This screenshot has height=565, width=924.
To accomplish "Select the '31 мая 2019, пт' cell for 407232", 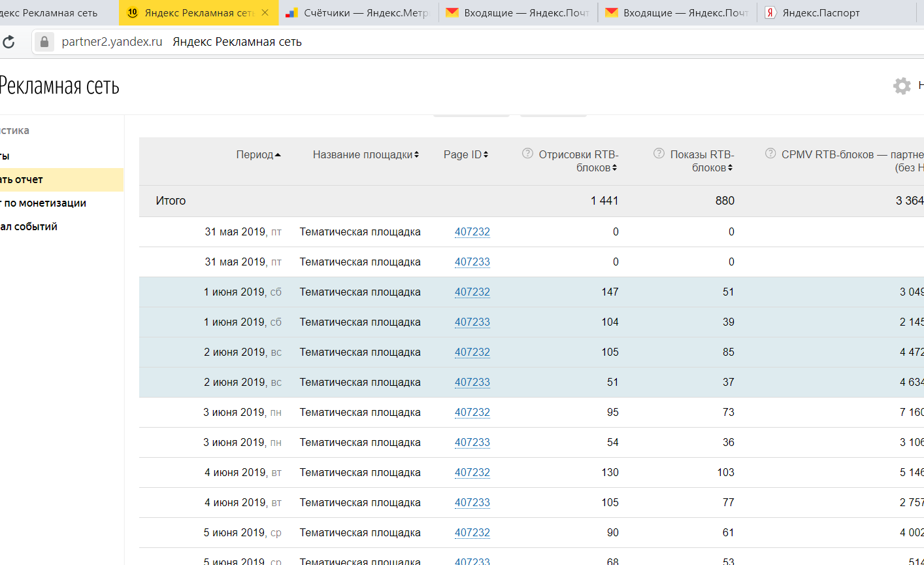I will (243, 232).
